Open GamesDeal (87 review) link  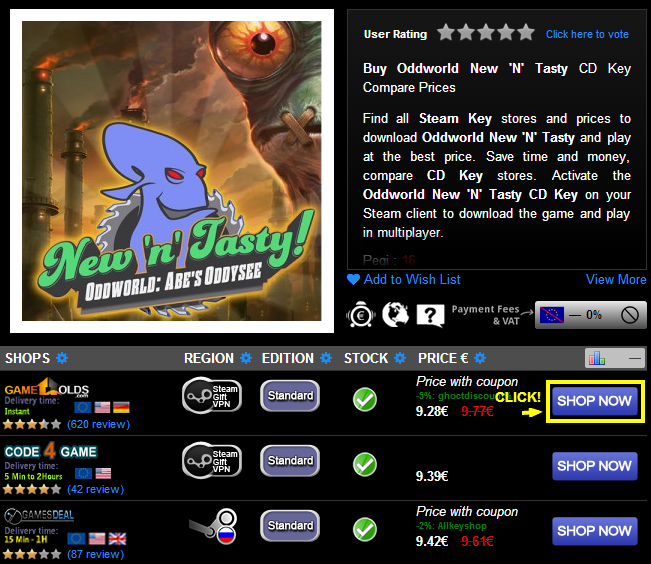click(95, 554)
